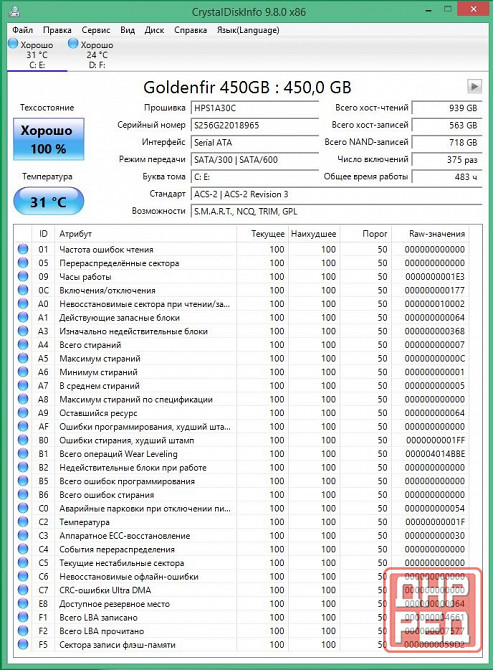Select the Всего LBA прочитано row text
This screenshot has width=493, height=670.
tap(101, 631)
